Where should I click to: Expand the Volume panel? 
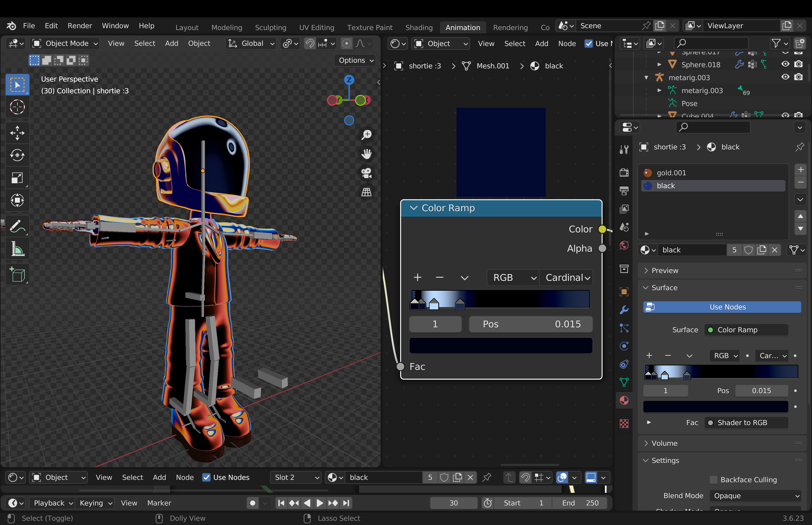[x=664, y=443]
